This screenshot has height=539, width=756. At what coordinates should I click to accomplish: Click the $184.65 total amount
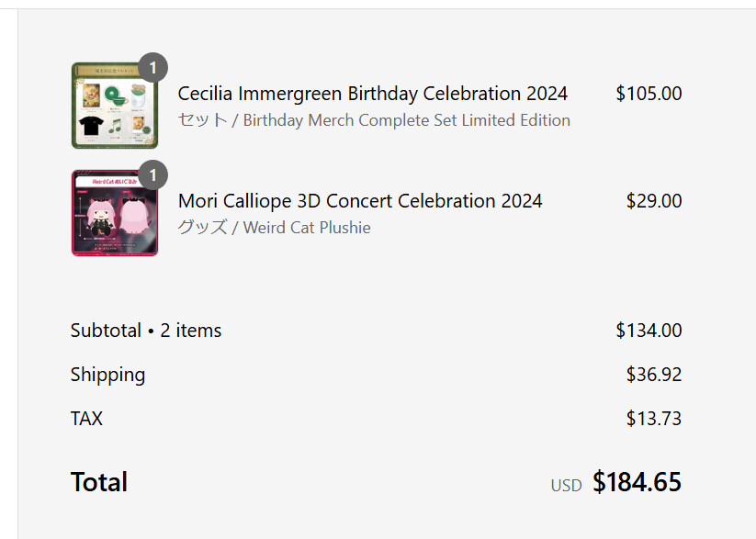(637, 482)
